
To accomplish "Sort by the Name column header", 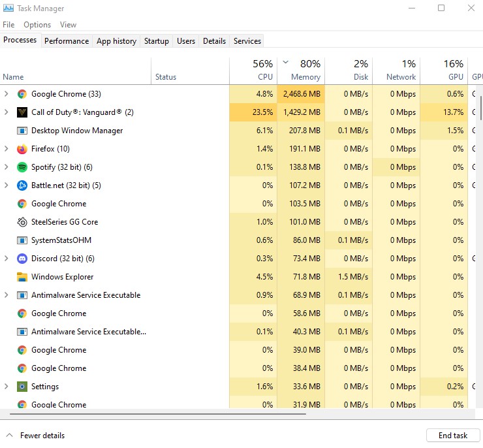I will coord(76,71).
